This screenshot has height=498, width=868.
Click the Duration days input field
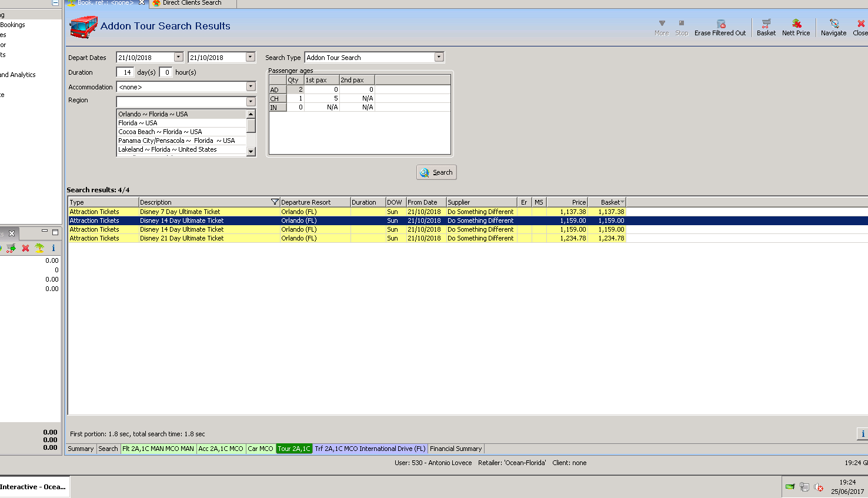(x=125, y=72)
